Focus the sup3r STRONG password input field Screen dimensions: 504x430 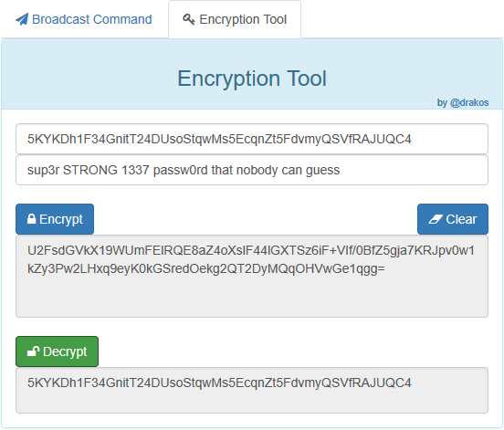pyautogui.click(x=252, y=170)
